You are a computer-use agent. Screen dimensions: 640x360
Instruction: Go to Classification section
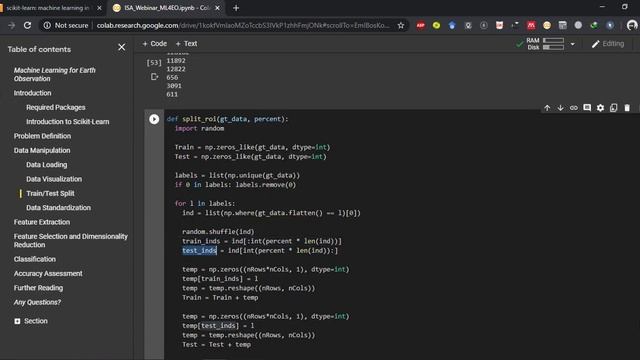[35, 259]
